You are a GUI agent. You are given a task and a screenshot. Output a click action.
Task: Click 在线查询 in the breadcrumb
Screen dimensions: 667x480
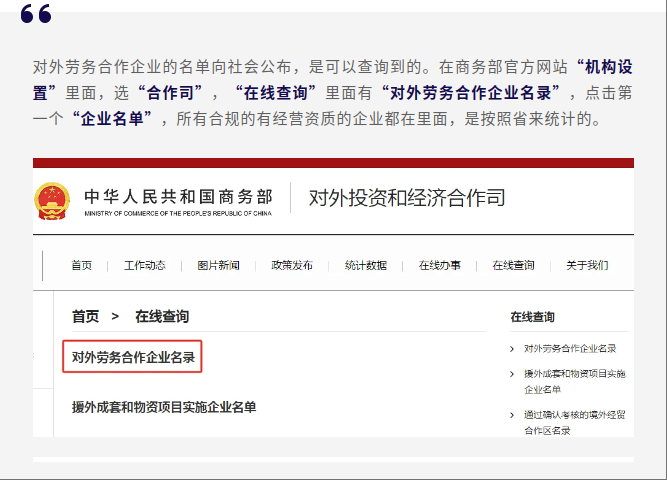[x=162, y=317]
